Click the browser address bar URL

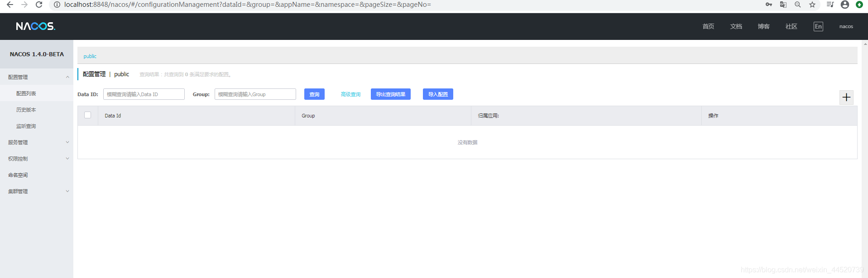click(x=248, y=5)
